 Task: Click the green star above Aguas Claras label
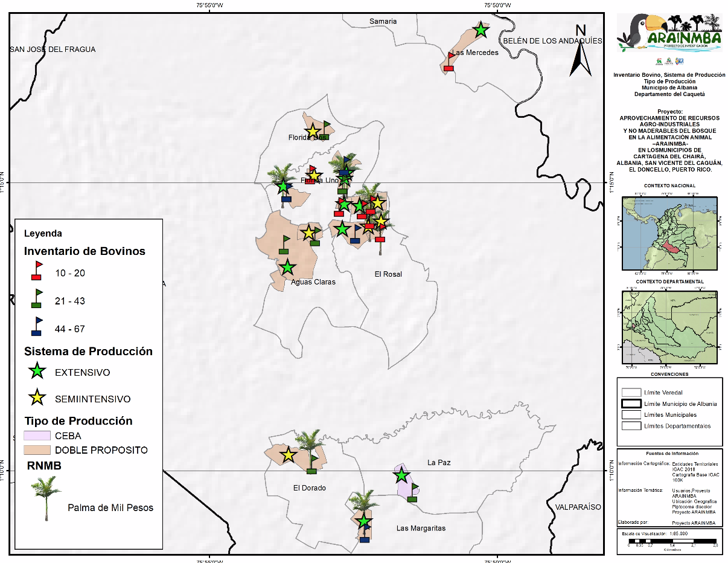pyautogui.click(x=287, y=267)
